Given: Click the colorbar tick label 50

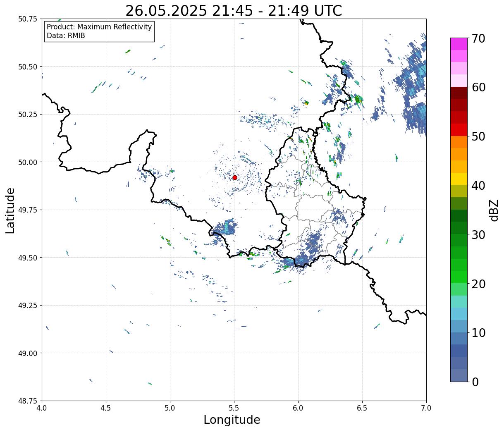Looking at the screenshot, I should point(479,136).
